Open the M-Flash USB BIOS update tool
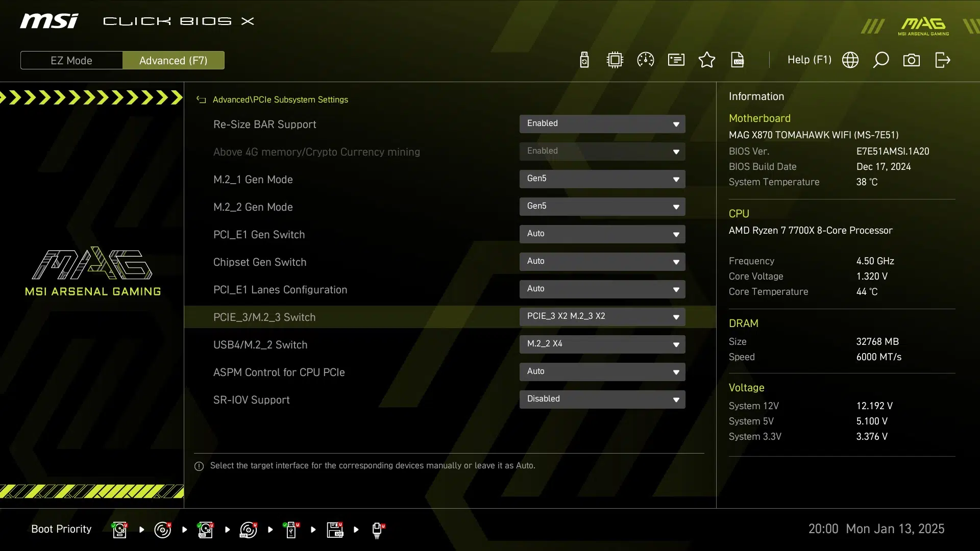 point(584,60)
